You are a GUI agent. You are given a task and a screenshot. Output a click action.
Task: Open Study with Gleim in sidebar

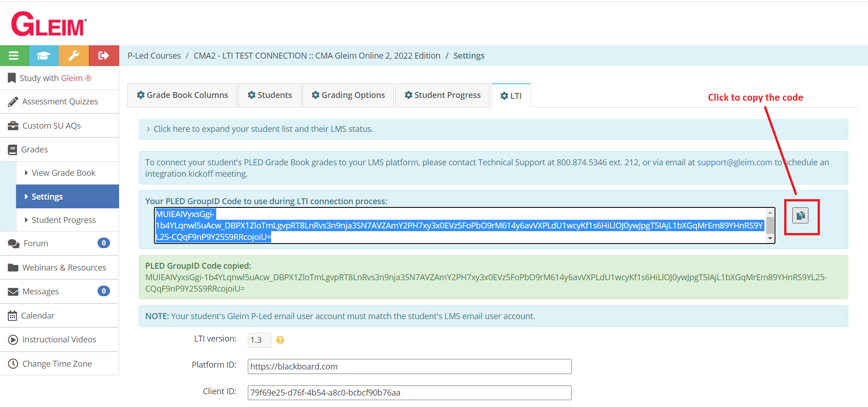point(60,78)
